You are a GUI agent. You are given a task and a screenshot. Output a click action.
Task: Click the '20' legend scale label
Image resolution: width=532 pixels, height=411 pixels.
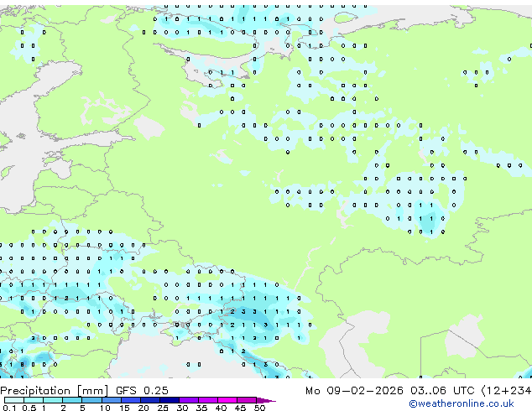click(143, 408)
